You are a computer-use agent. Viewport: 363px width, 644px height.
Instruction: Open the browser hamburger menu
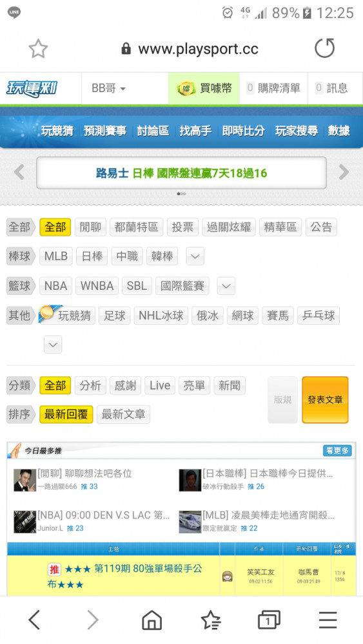coord(328,620)
